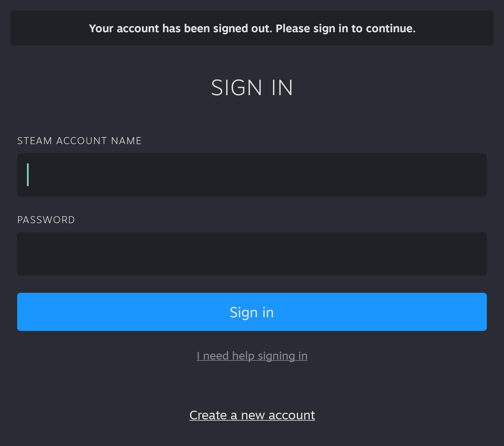Open the 'I need help signing in' link
This screenshot has width=504, height=446.
pos(252,356)
